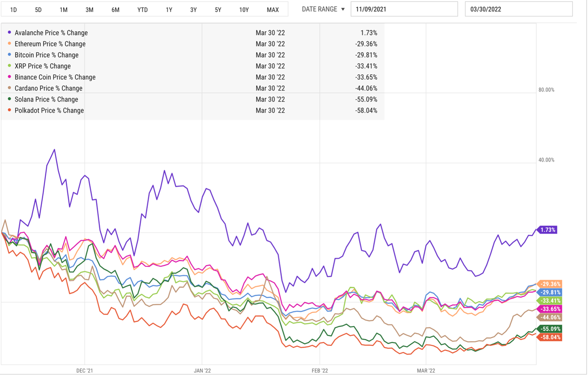The image size is (588, 377).
Task: Choose the 6M time range
Action: click(x=115, y=9)
